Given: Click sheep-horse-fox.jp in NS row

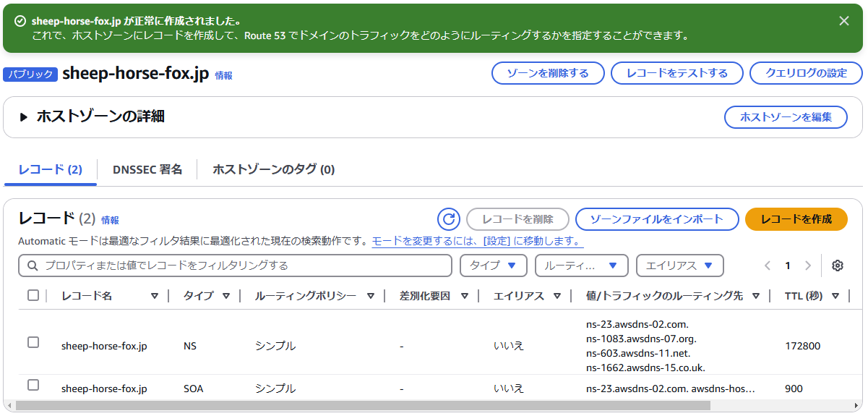Looking at the screenshot, I should point(104,346).
